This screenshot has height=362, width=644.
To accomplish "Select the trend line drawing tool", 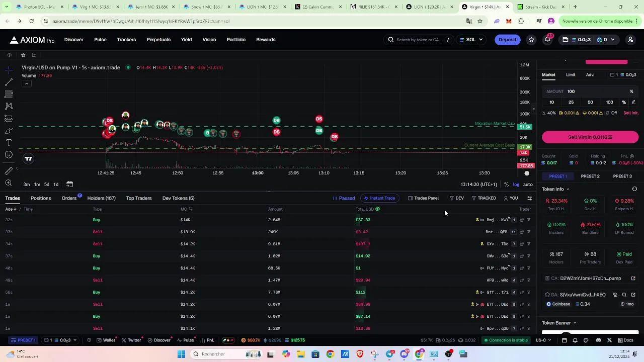I will coord(9,82).
